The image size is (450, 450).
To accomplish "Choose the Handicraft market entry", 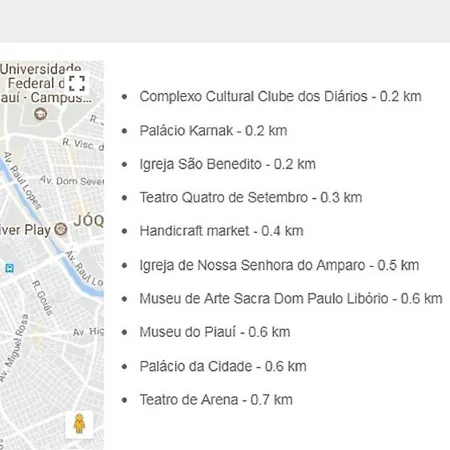I will [x=221, y=231].
